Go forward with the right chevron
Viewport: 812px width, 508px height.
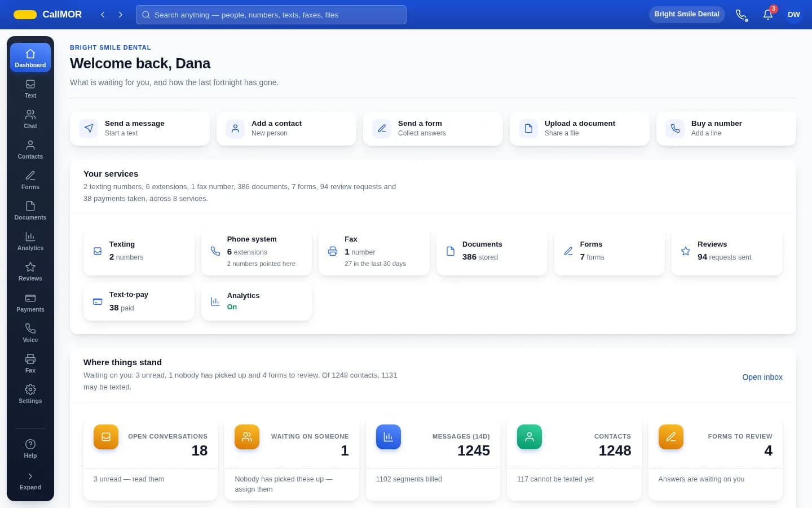pos(121,15)
